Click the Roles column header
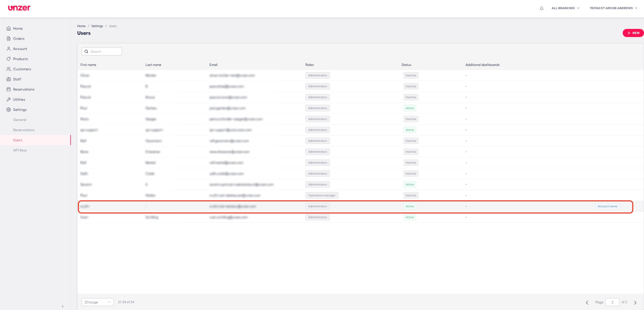 310,65
